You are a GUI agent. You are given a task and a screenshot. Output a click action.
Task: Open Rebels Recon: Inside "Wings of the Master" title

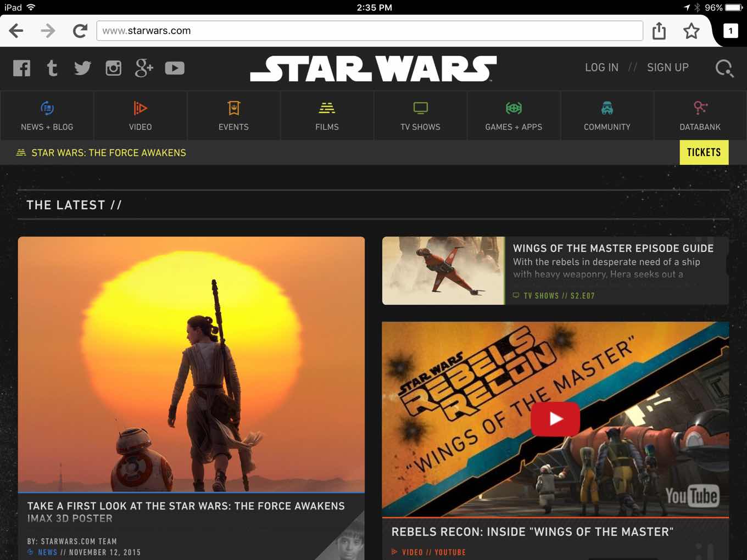point(532,531)
